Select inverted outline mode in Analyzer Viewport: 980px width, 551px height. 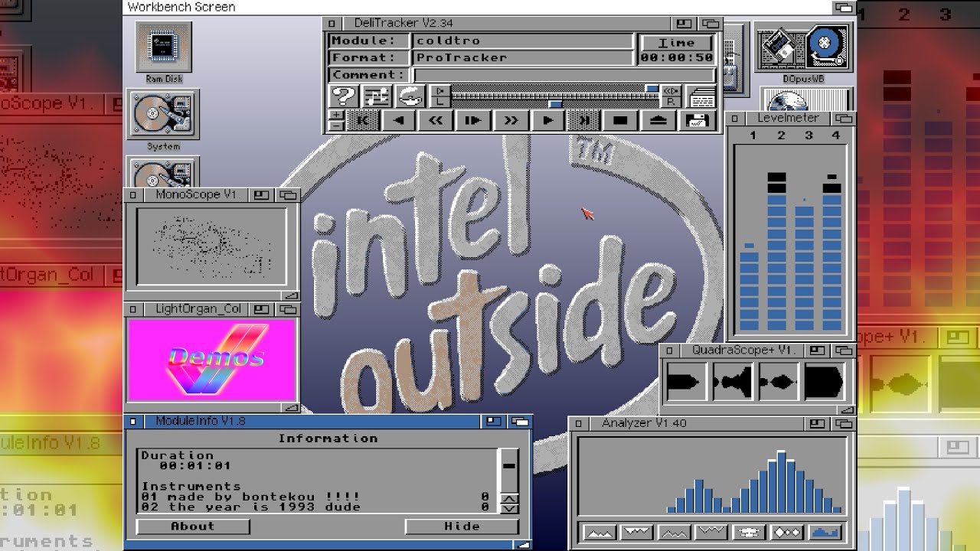tap(710, 532)
